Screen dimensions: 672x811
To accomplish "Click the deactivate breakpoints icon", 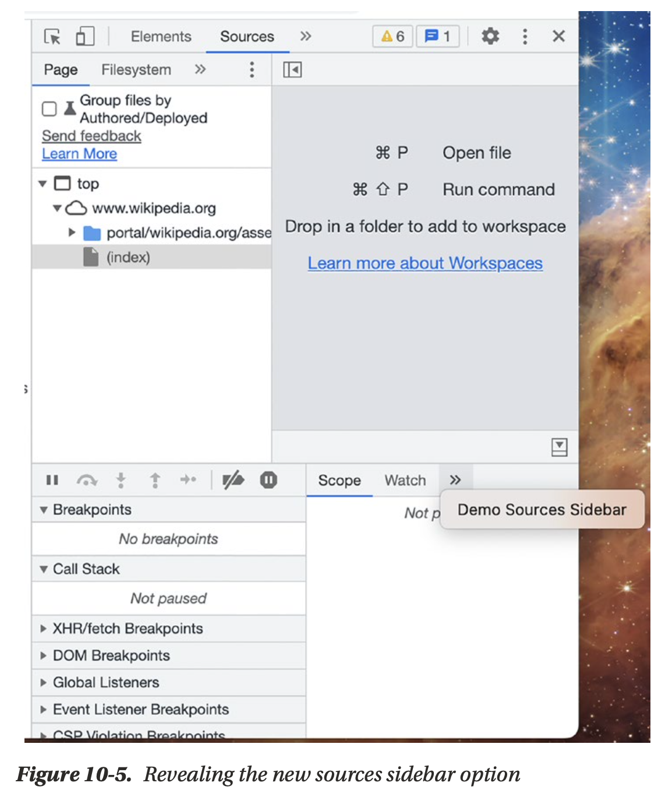I will coord(233,480).
